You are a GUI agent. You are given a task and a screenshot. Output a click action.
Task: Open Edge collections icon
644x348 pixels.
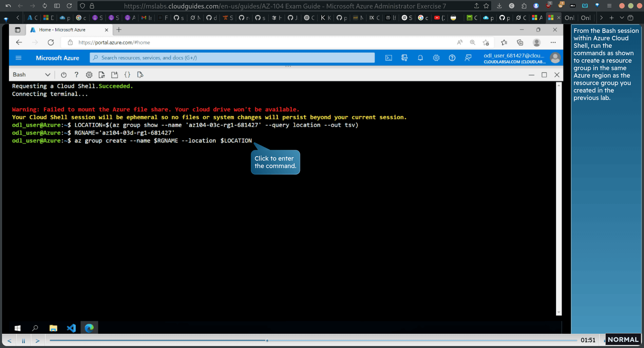tap(520, 42)
